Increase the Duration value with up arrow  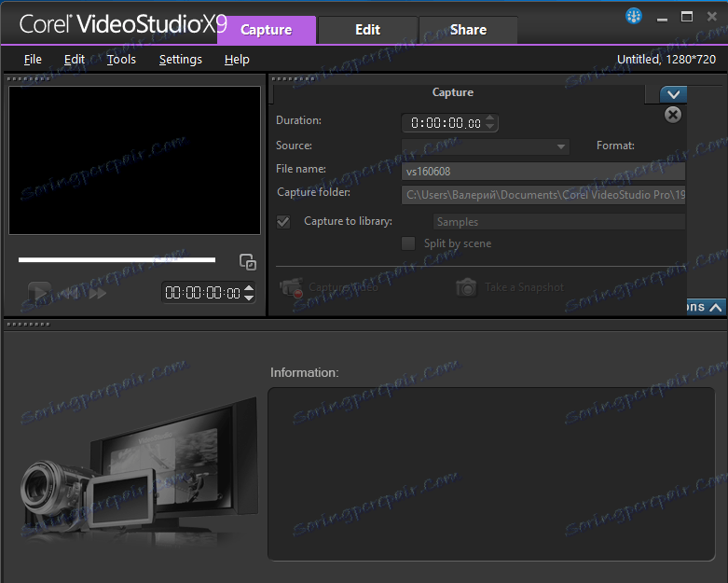489,118
